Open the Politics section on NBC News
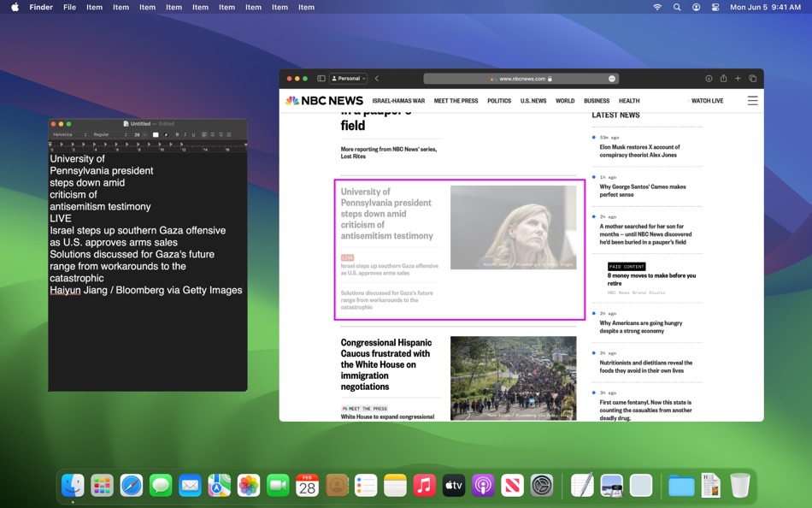Image resolution: width=812 pixels, height=508 pixels. [x=499, y=101]
